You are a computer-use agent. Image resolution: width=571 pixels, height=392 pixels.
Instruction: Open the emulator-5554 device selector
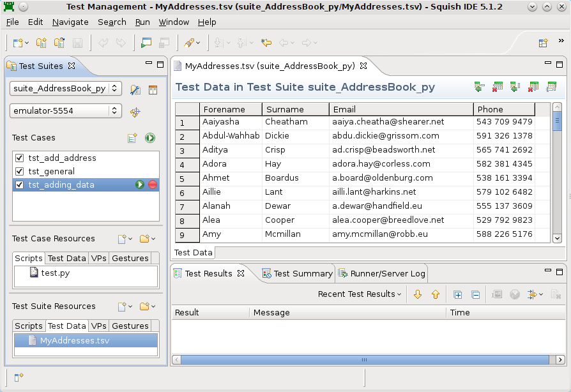coord(65,110)
